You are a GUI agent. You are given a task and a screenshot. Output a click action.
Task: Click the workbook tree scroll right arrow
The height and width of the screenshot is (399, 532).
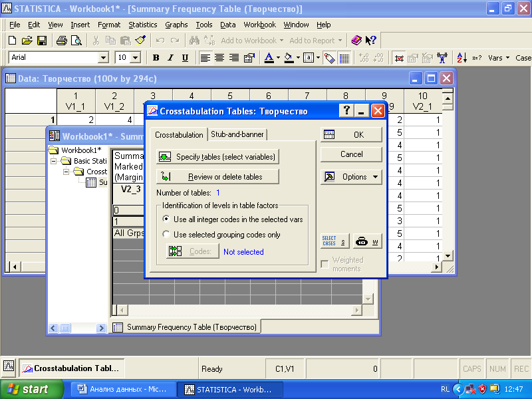coord(101,328)
